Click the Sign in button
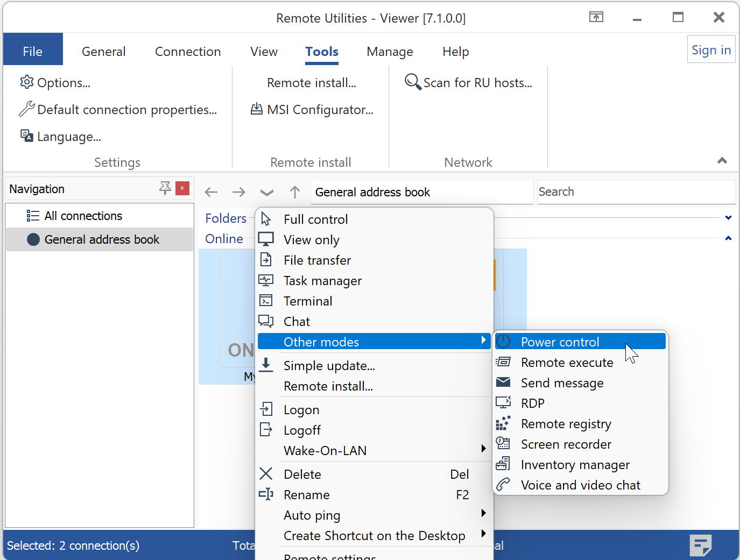Viewport: 740px width, 560px height. [711, 50]
